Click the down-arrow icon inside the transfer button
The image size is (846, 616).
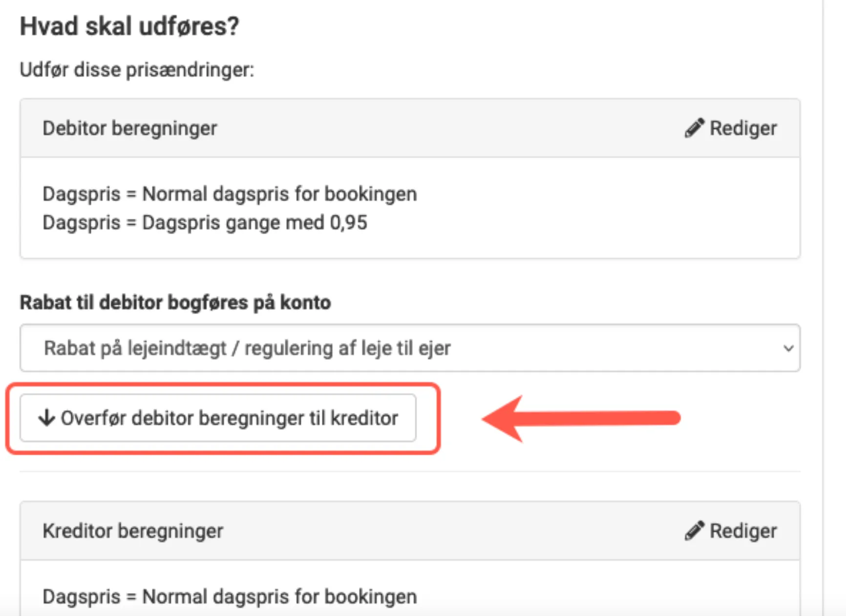45,418
